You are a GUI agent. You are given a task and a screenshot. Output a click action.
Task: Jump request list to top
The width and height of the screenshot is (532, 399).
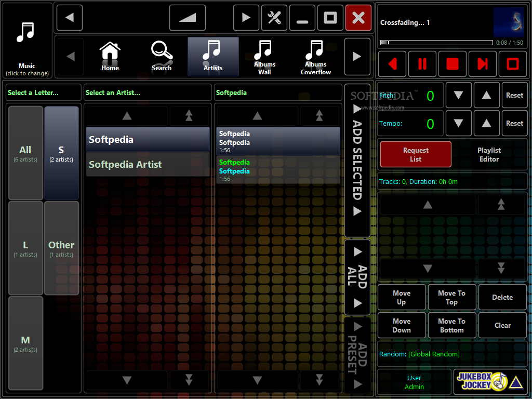[501, 205]
